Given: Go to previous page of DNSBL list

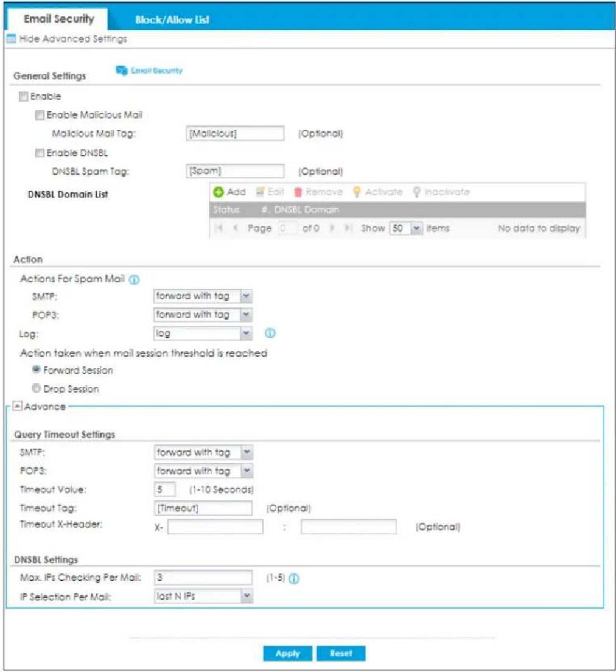Looking at the screenshot, I should pos(235,228).
